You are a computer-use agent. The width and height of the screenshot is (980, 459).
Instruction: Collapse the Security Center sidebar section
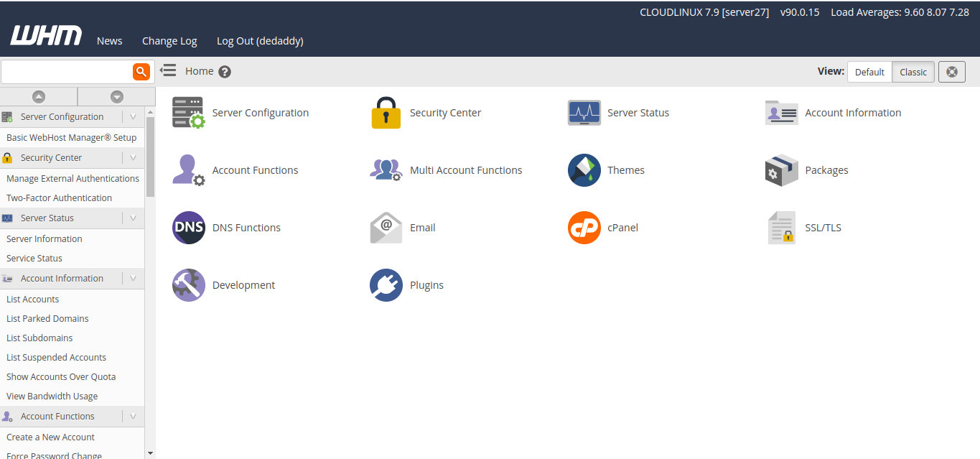tap(133, 157)
